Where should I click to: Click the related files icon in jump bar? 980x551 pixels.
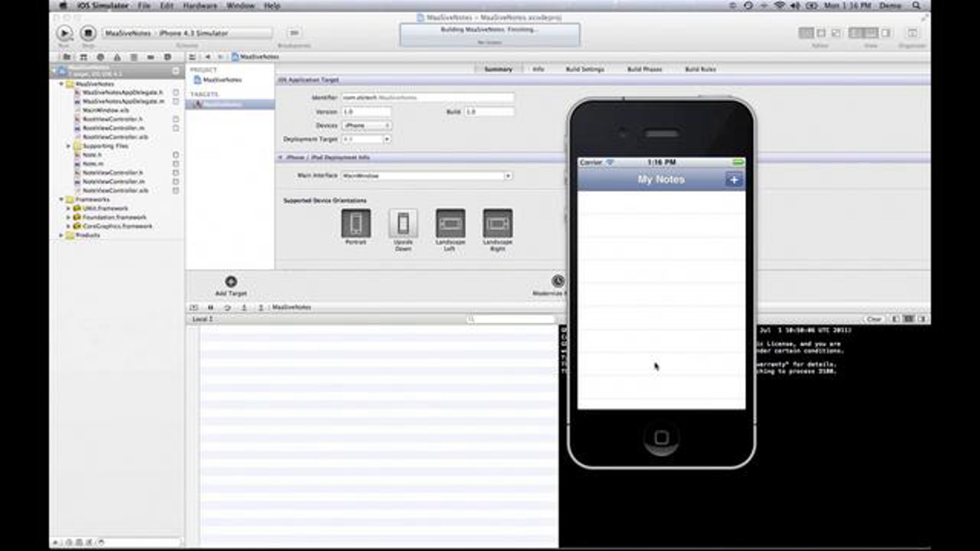click(192, 57)
